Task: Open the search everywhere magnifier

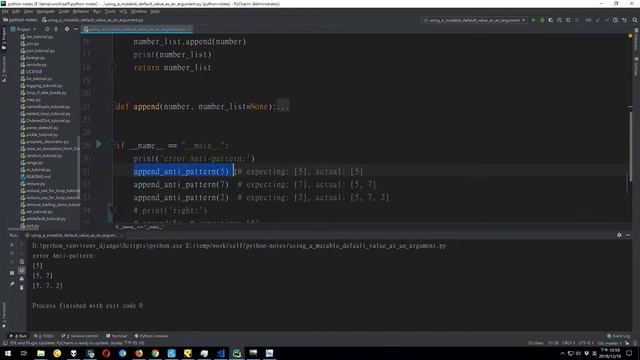Action: coord(635,20)
